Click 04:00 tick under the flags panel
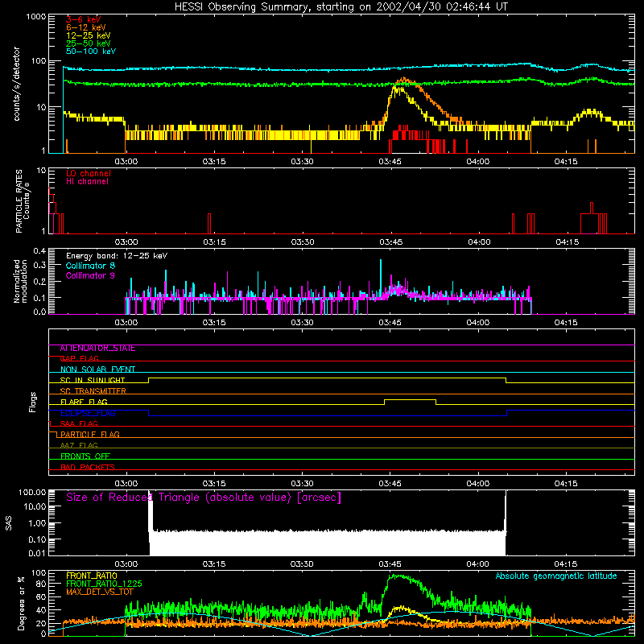The image size is (644, 644). pos(477,484)
